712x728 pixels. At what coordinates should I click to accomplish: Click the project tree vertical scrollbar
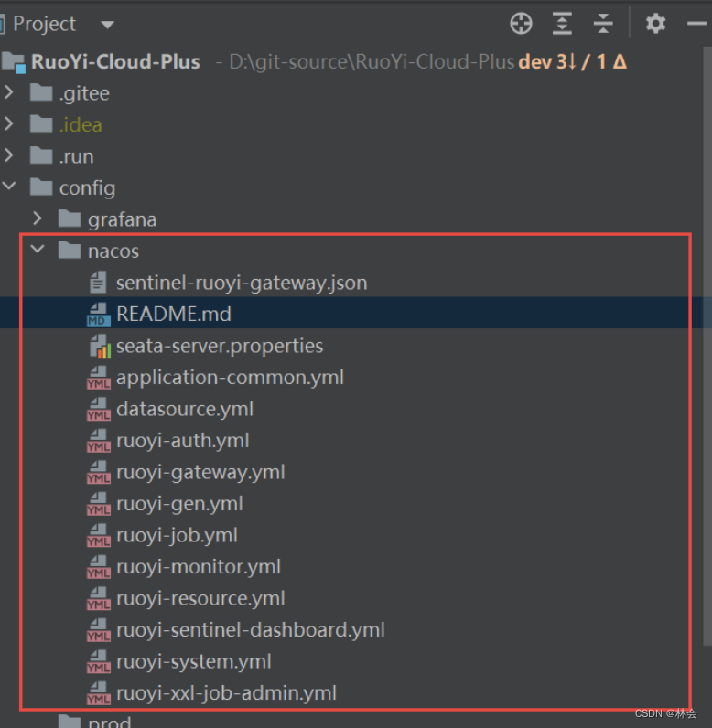[x=707, y=344]
